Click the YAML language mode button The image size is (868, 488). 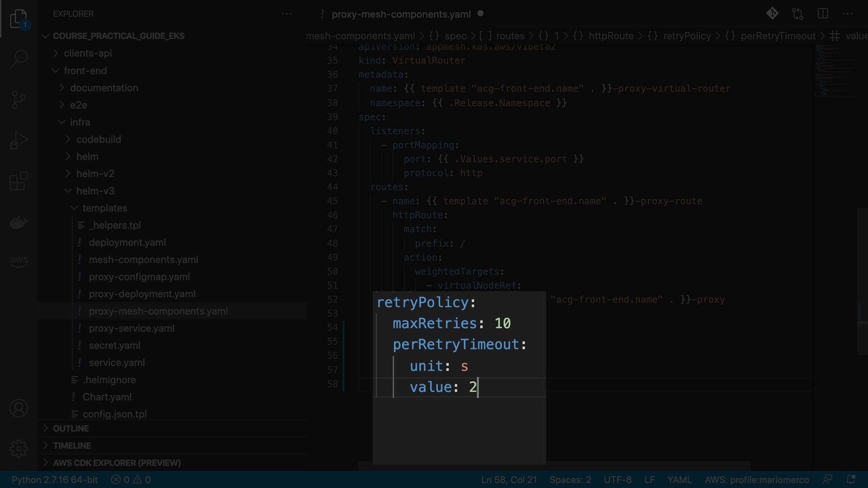(679, 480)
